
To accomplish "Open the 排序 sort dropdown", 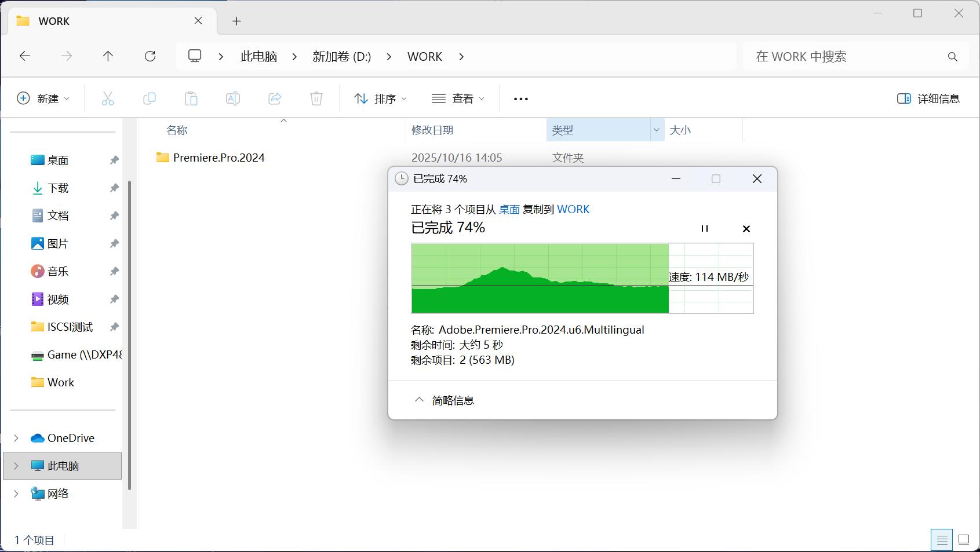I will [380, 98].
